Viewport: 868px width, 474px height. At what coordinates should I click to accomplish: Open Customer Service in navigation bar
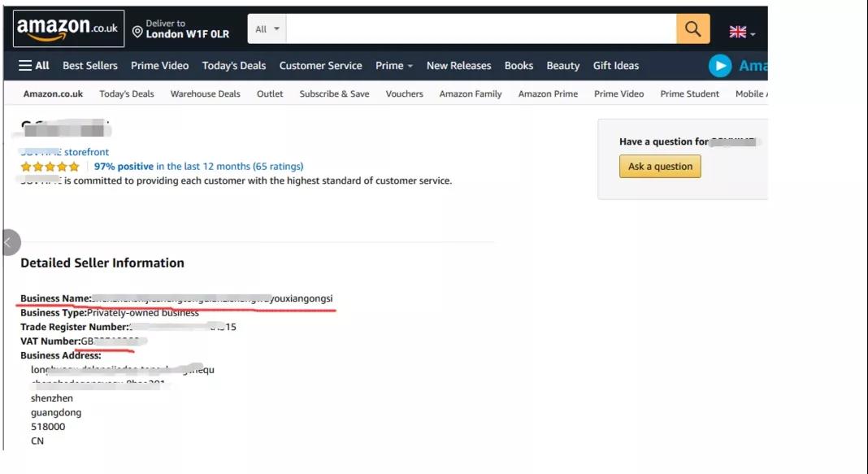(320, 66)
